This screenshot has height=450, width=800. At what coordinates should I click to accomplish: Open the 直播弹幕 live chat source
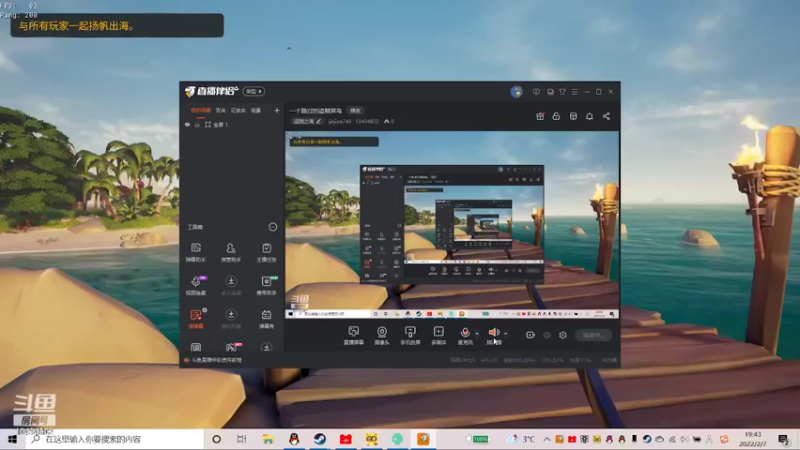point(353,335)
